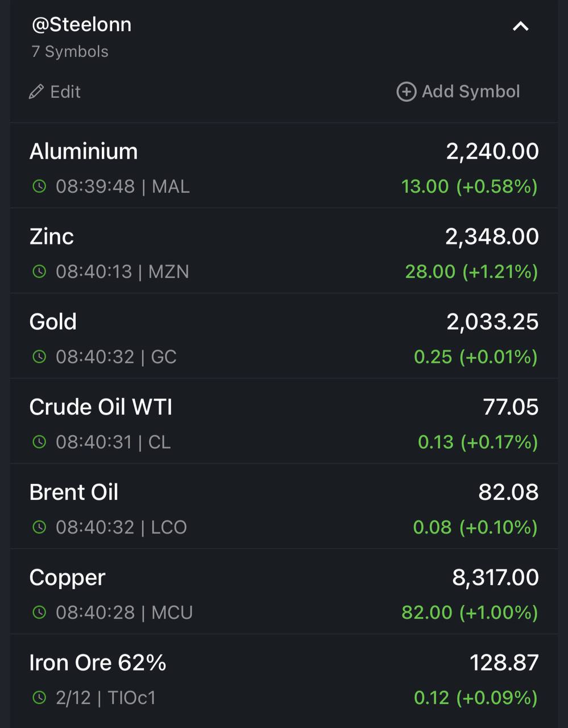Click the clock icon under Gold
The width and height of the screenshot is (568, 728).
(x=39, y=357)
